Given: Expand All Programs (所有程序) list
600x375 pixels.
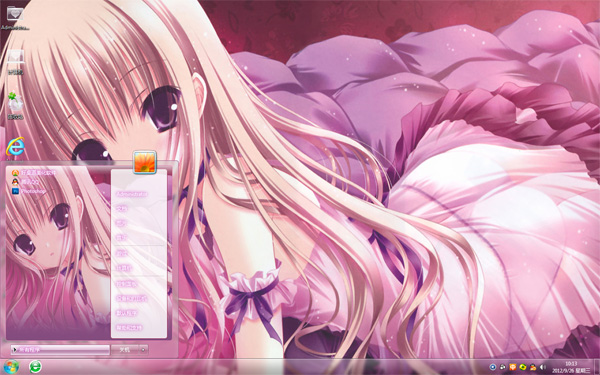Looking at the screenshot, I should click(60, 349).
